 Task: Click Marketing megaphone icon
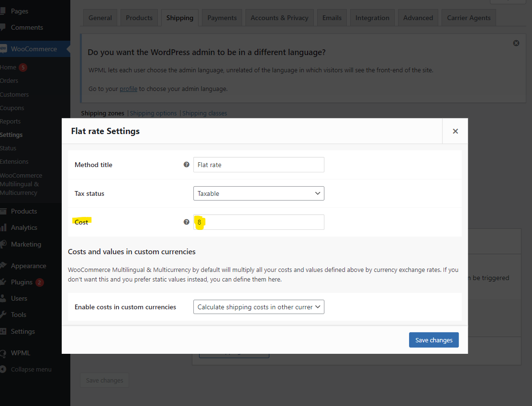3,244
